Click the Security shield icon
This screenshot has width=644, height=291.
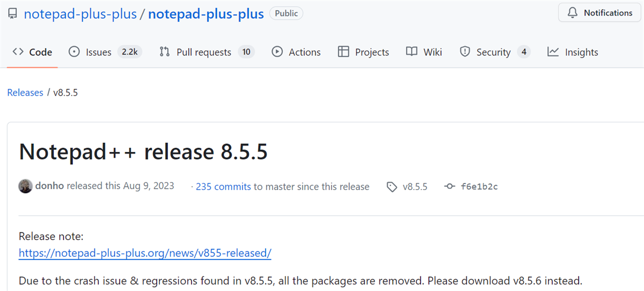tap(465, 52)
